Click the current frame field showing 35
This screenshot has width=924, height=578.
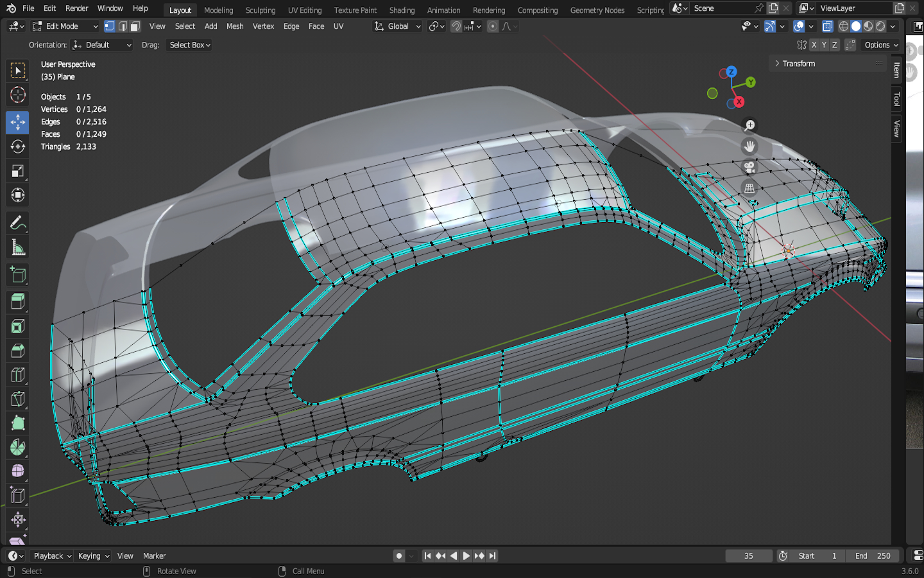(x=748, y=556)
